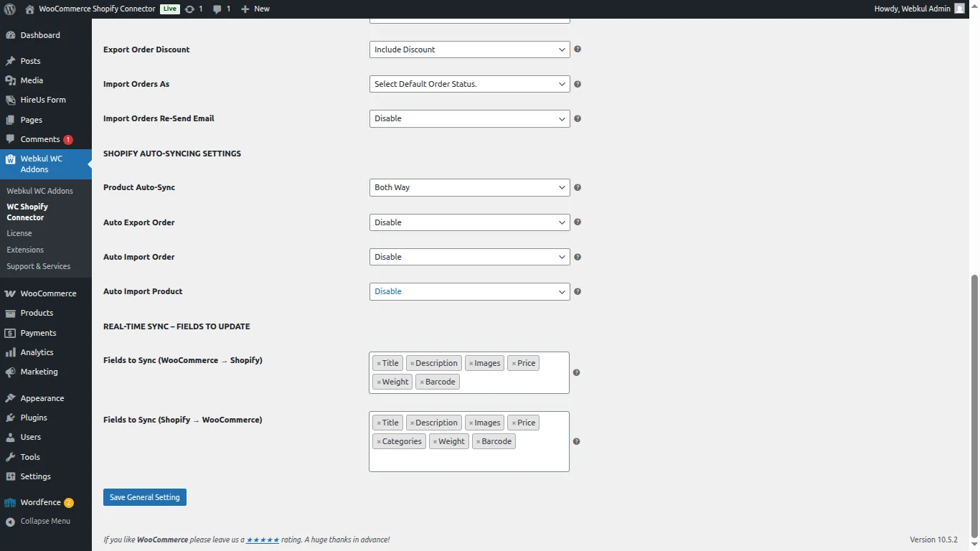Remove the Barcode tag from WooCommerce sync fields
This screenshot has width=980, height=551.
423,381
